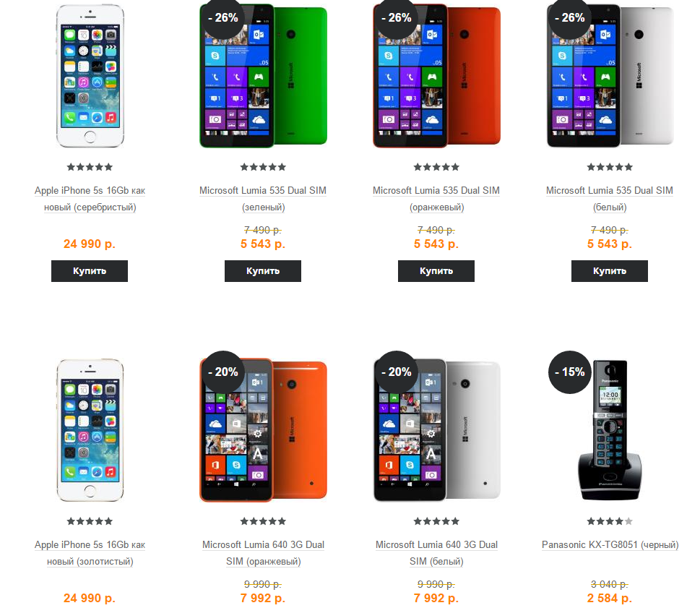Click Купить for the green Lumia 535
This screenshot has width=700, height=608.
point(263,270)
